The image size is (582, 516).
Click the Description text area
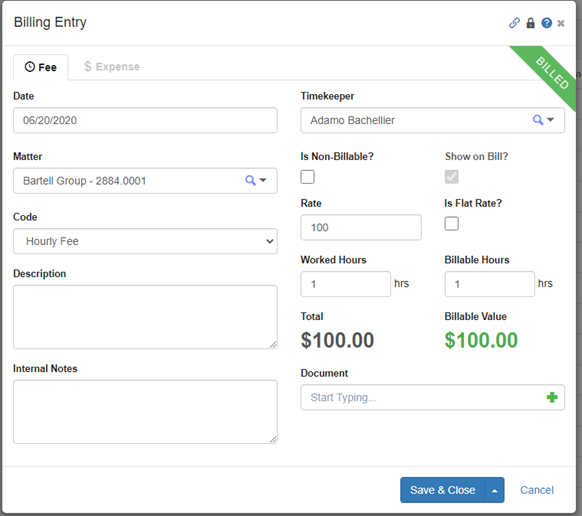tap(145, 317)
